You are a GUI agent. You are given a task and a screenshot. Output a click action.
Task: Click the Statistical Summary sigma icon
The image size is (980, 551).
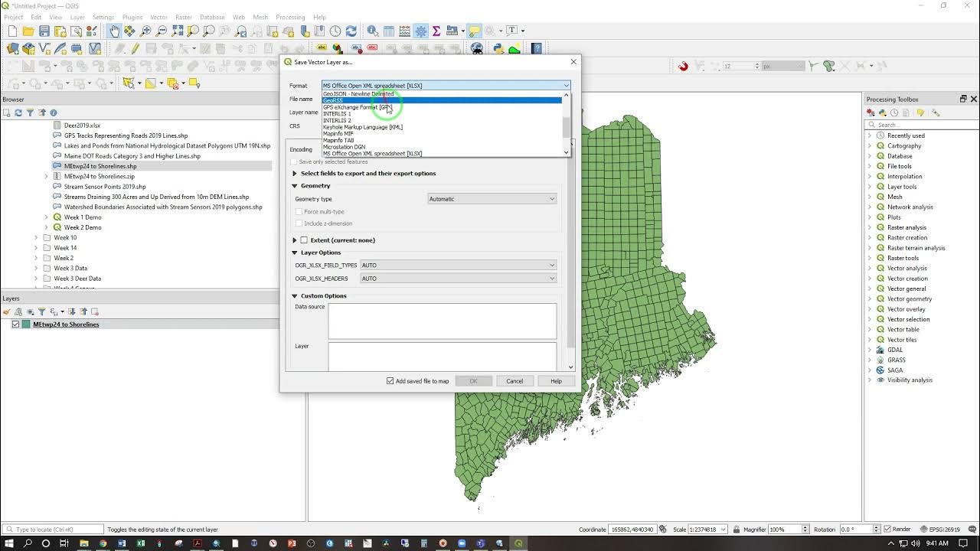click(x=436, y=31)
